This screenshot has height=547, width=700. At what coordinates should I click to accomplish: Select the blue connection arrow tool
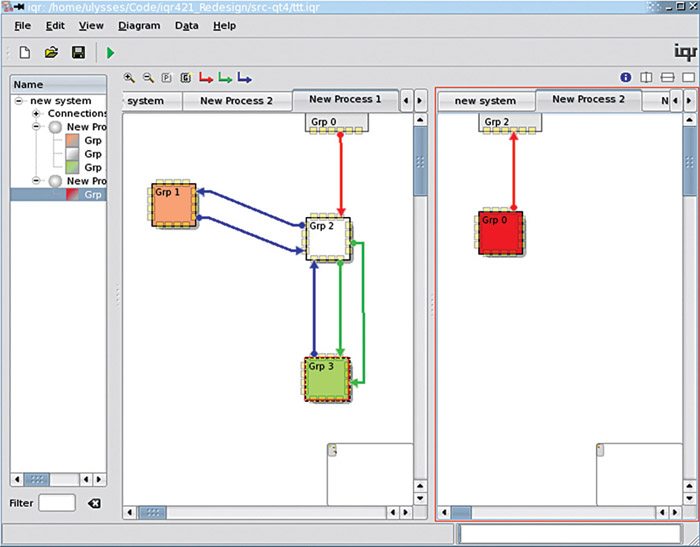tap(244, 77)
